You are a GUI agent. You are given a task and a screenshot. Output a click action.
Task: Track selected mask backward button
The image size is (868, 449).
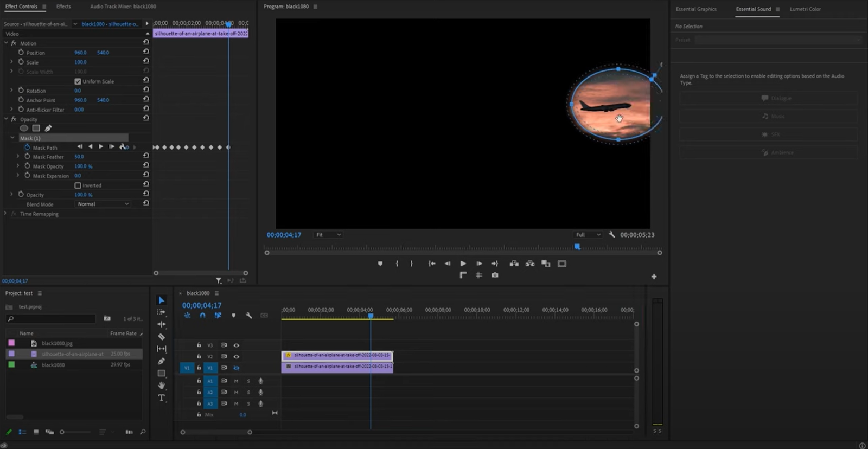click(90, 147)
